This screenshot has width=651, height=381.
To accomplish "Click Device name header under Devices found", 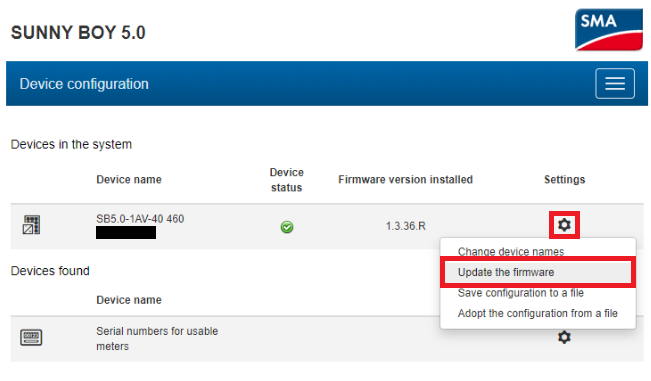I will tap(129, 300).
